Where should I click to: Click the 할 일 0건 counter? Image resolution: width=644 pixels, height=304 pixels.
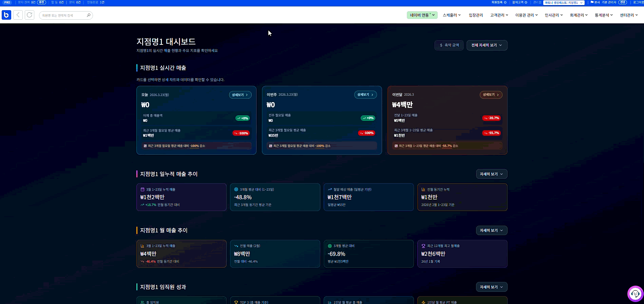[57, 2]
